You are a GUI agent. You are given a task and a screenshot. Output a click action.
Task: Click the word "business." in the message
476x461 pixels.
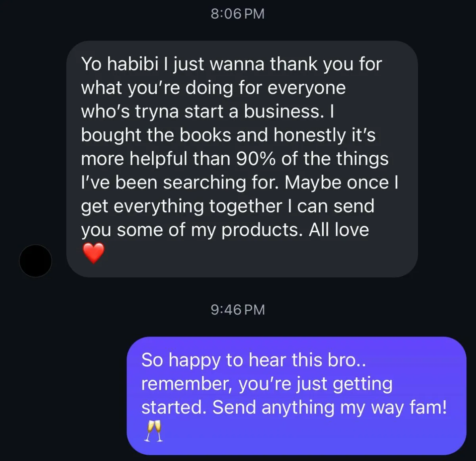pos(284,111)
